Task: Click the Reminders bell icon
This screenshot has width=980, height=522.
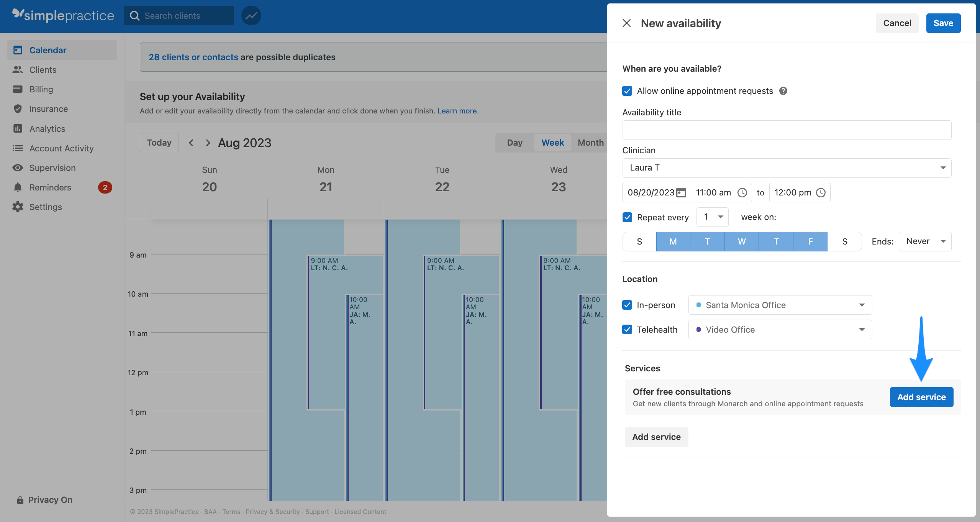Action: tap(18, 187)
